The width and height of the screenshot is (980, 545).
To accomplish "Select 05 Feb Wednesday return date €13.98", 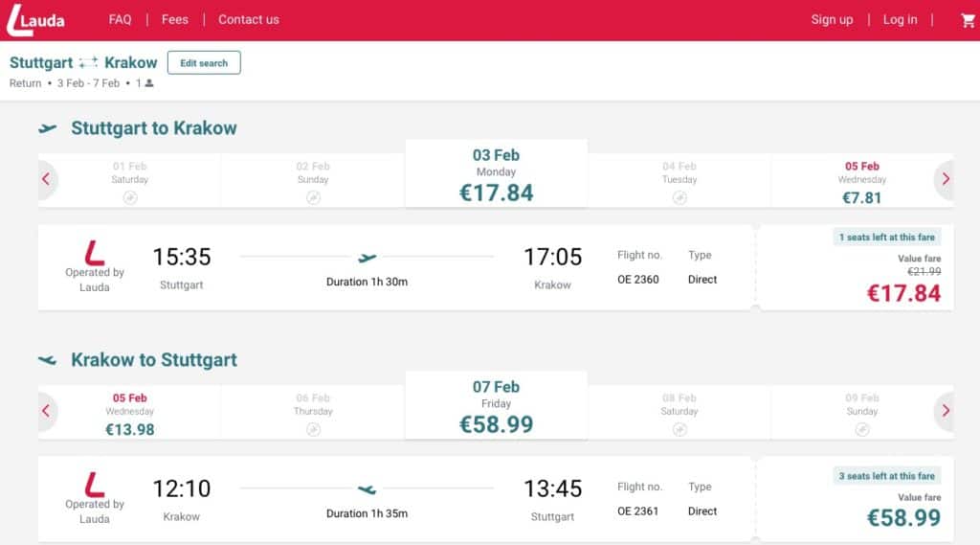I will (129, 413).
